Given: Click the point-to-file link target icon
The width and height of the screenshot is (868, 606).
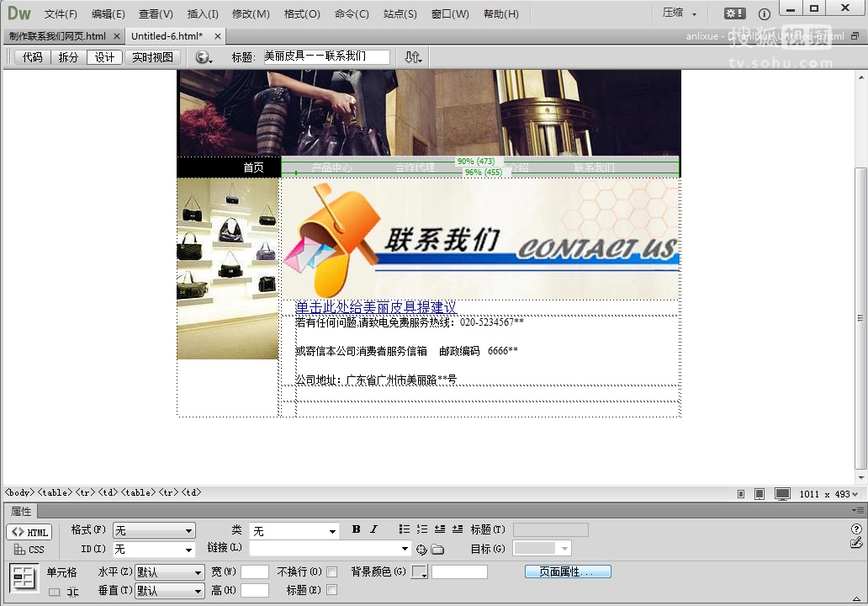Looking at the screenshot, I should click(x=421, y=550).
